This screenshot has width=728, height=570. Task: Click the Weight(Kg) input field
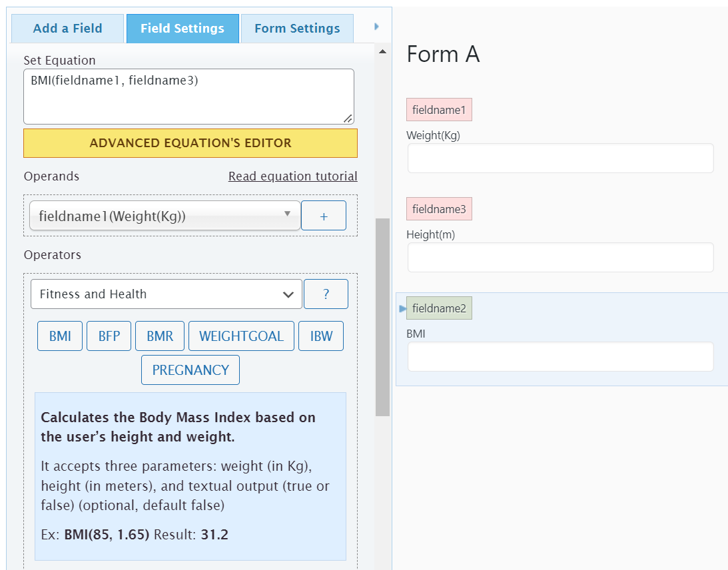click(x=560, y=158)
